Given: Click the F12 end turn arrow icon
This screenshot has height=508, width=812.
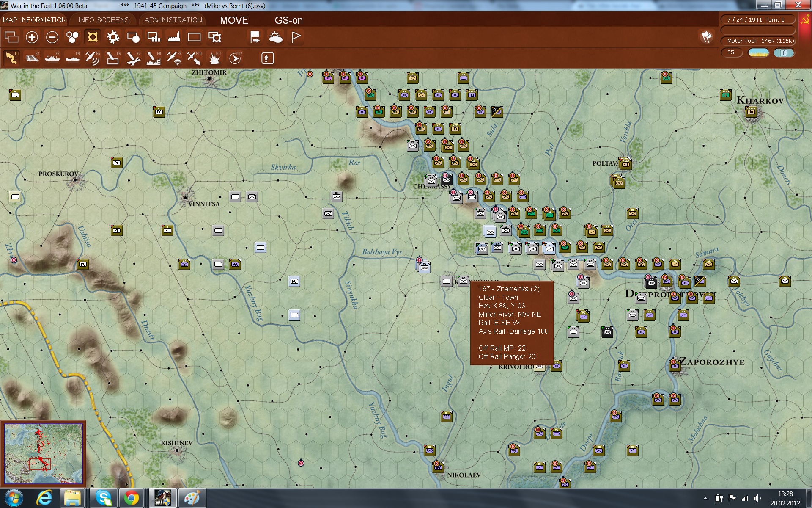Looking at the screenshot, I should click(x=235, y=58).
